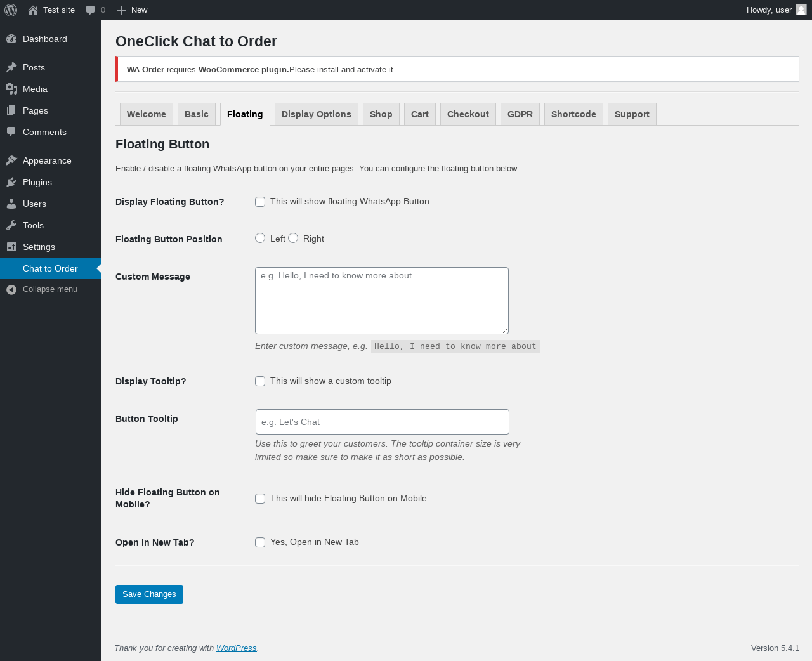Click the Settings sliders icon

(x=11, y=247)
